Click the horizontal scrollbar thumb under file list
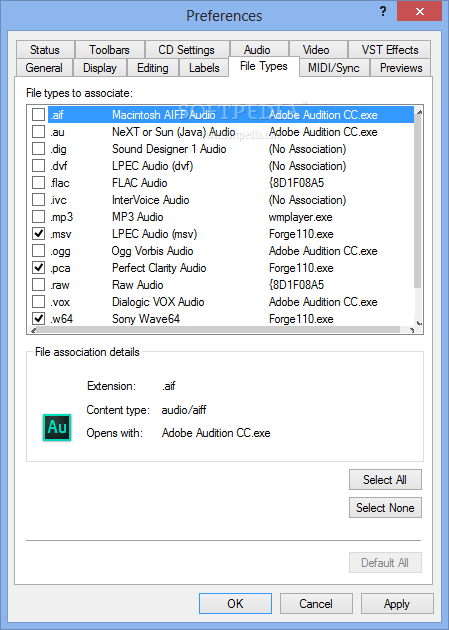The height and width of the screenshot is (630, 449). tap(219, 330)
